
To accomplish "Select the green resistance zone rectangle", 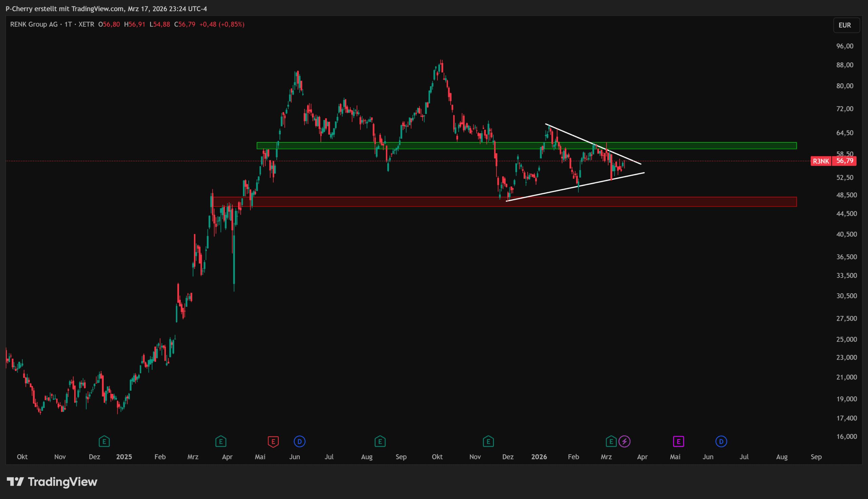I will click(719, 146).
